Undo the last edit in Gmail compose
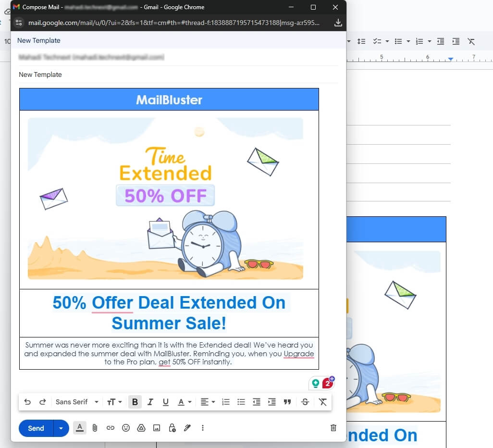 pos(27,402)
